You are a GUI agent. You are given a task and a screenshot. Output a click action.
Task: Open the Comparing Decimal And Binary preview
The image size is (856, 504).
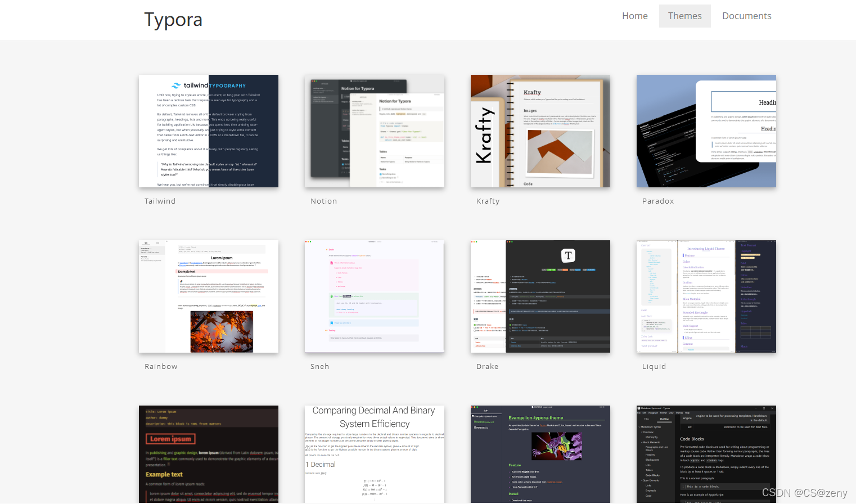(x=375, y=454)
